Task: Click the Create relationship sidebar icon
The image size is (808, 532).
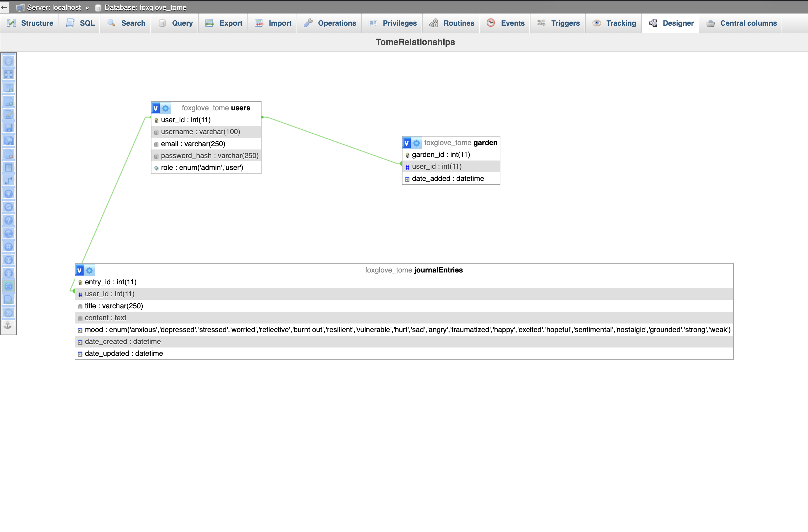Action: coord(9,181)
